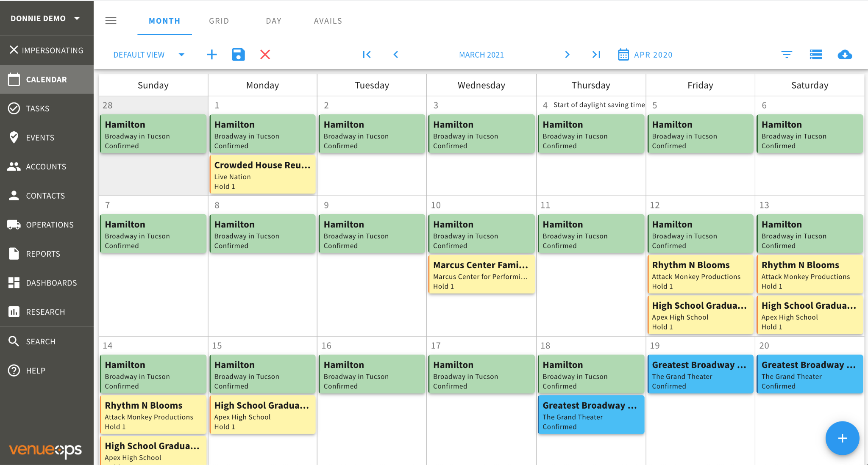Click the skip to first navigation icon

click(x=367, y=55)
